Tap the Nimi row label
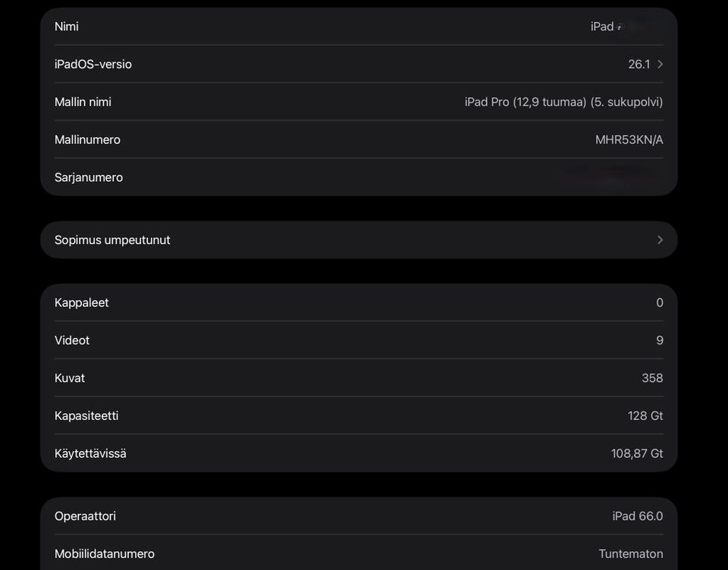This screenshot has height=570, width=728. [x=67, y=27]
